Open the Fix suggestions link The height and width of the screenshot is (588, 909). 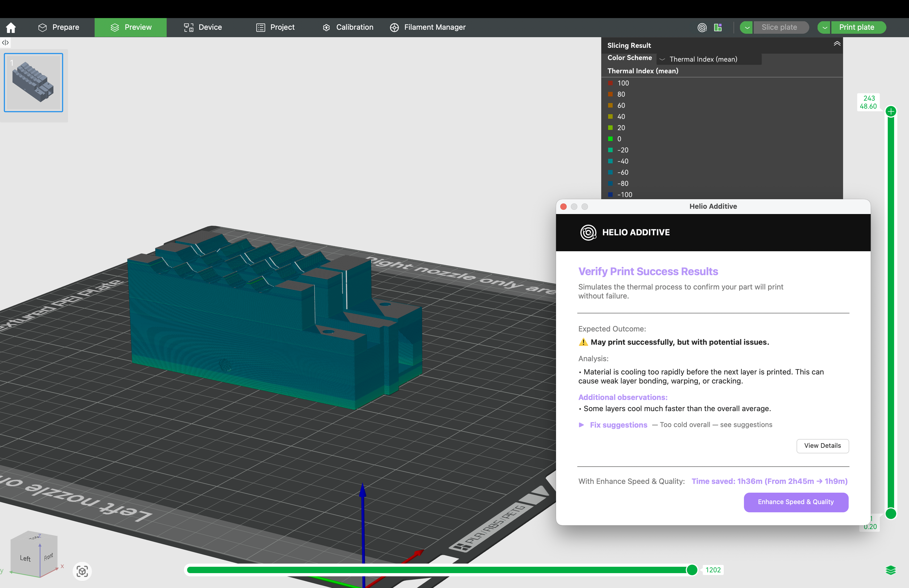618,425
